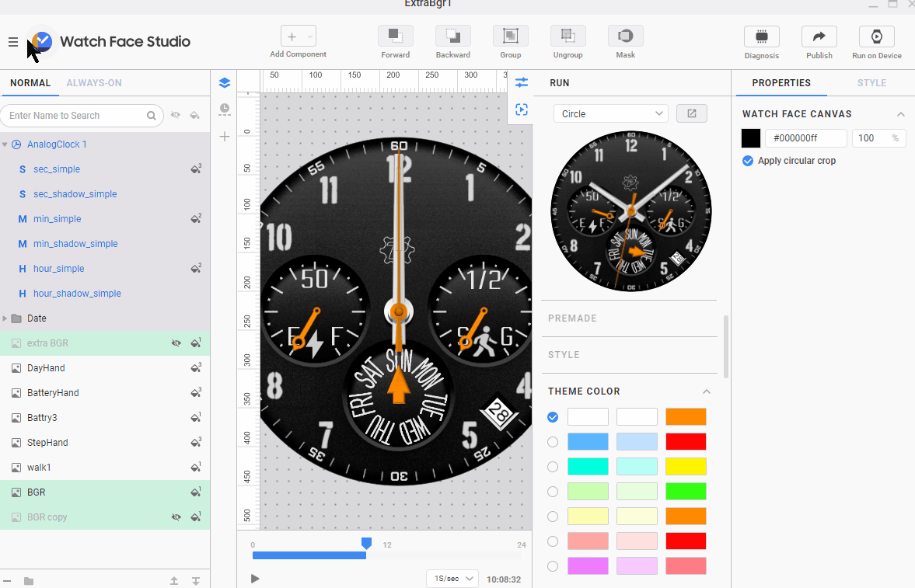The height and width of the screenshot is (588, 915).
Task: Open preview in a separate window
Action: pyautogui.click(x=692, y=113)
